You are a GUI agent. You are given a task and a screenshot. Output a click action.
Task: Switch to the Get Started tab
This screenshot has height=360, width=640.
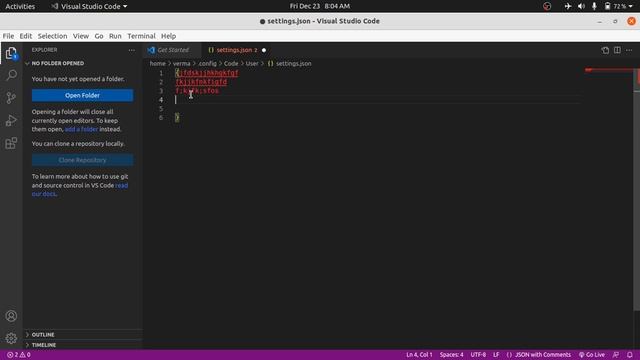click(x=173, y=50)
